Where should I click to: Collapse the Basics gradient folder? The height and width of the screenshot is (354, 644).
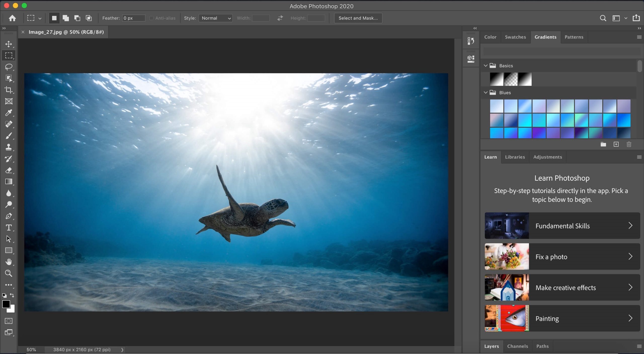tap(486, 66)
